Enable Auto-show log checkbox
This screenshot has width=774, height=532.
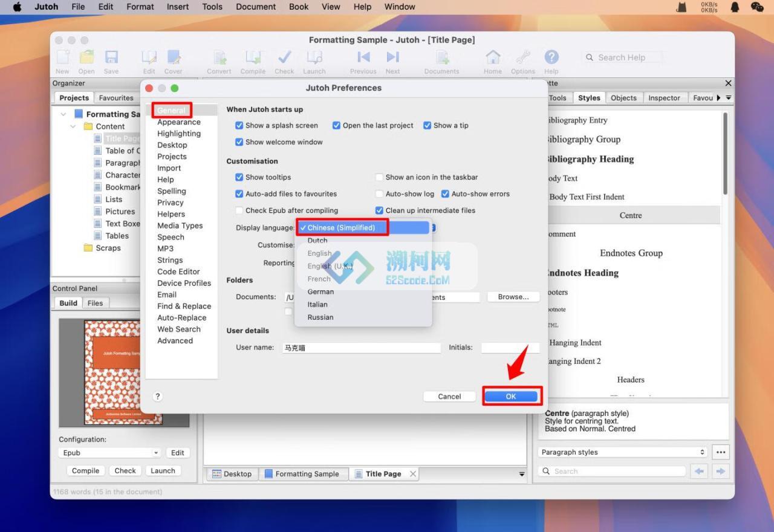pos(380,194)
